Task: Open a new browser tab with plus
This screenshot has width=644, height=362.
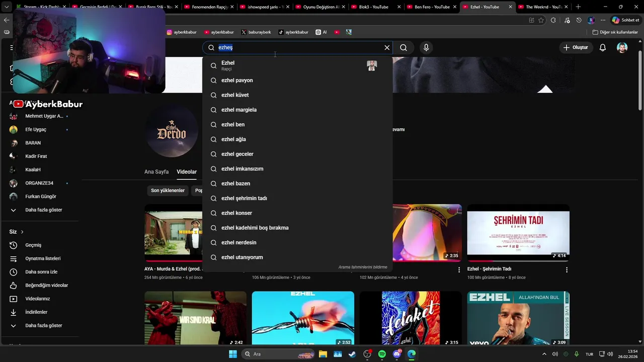Action: coord(578,7)
